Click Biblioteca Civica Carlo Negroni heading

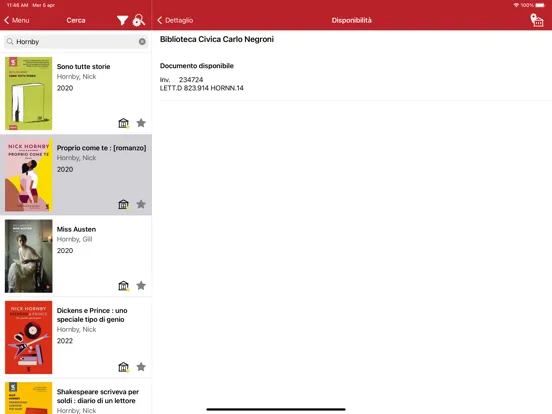point(217,39)
